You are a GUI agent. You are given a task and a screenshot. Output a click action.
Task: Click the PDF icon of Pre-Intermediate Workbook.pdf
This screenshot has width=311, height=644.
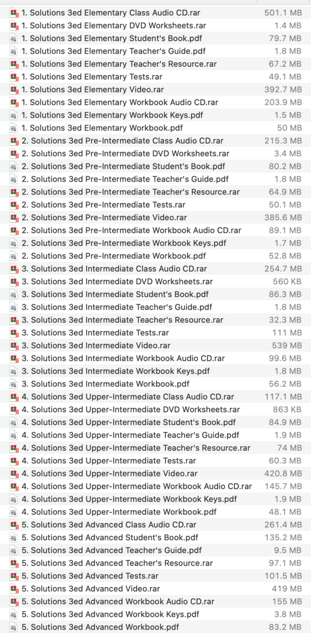(x=13, y=256)
